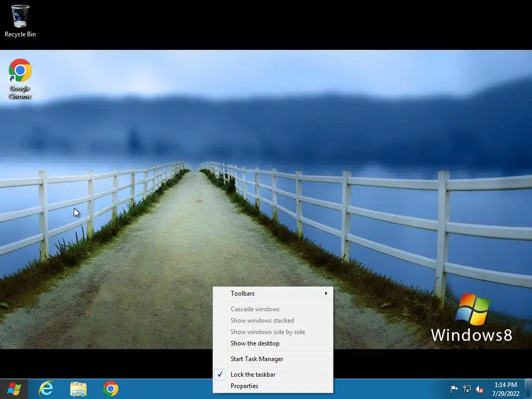Click greyed Cascade windows entry
This screenshot has height=399, width=532.
(x=273, y=309)
